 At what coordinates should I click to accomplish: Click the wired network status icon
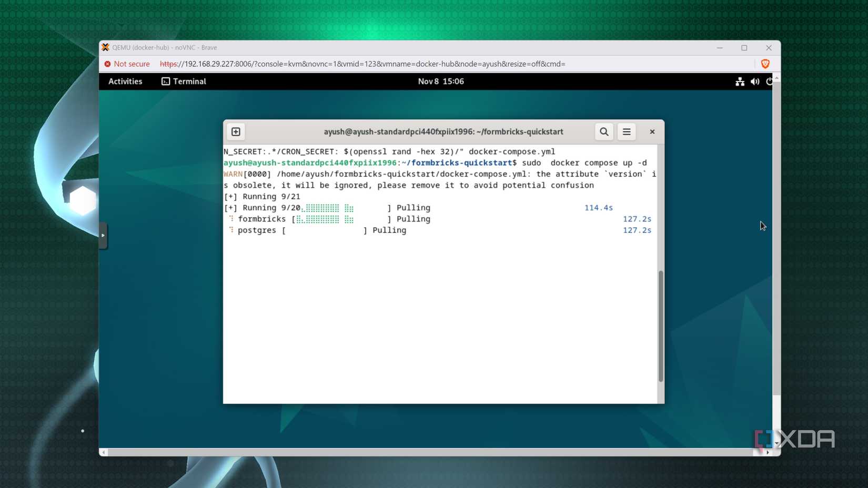click(740, 82)
